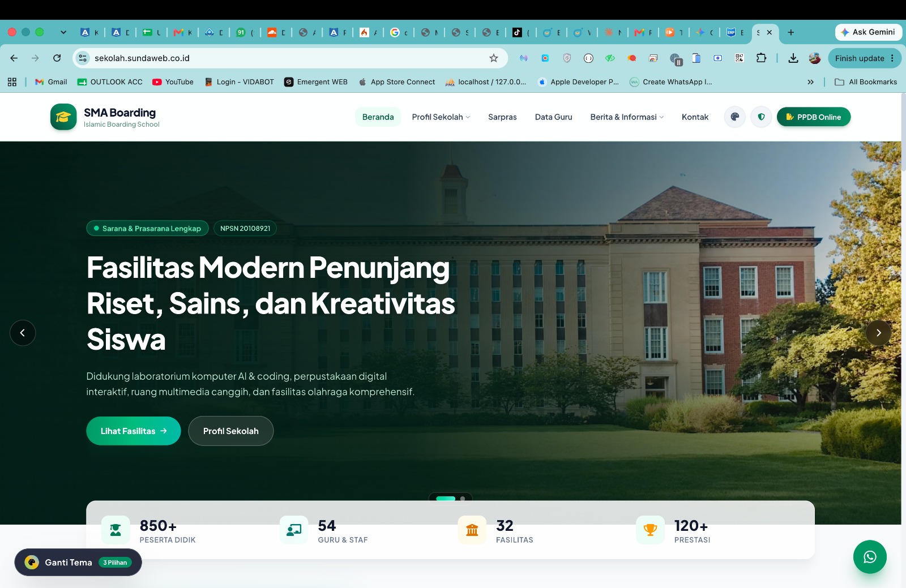906x588 pixels.
Task: Go to the Beranda menu item
Action: (x=378, y=117)
